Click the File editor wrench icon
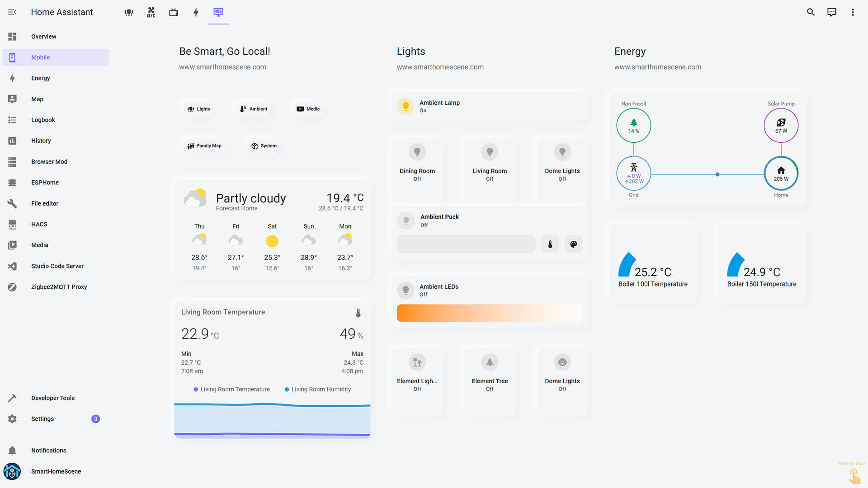The height and width of the screenshot is (488, 868). [x=12, y=203]
